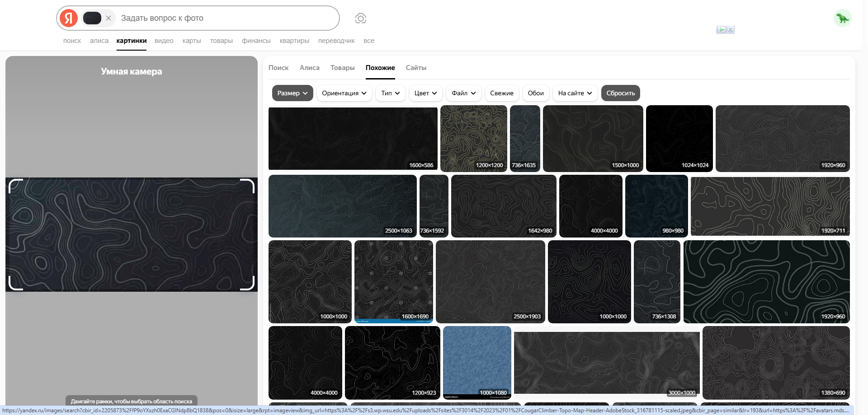Open the 1200×1200 olive contour image

tap(474, 139)
